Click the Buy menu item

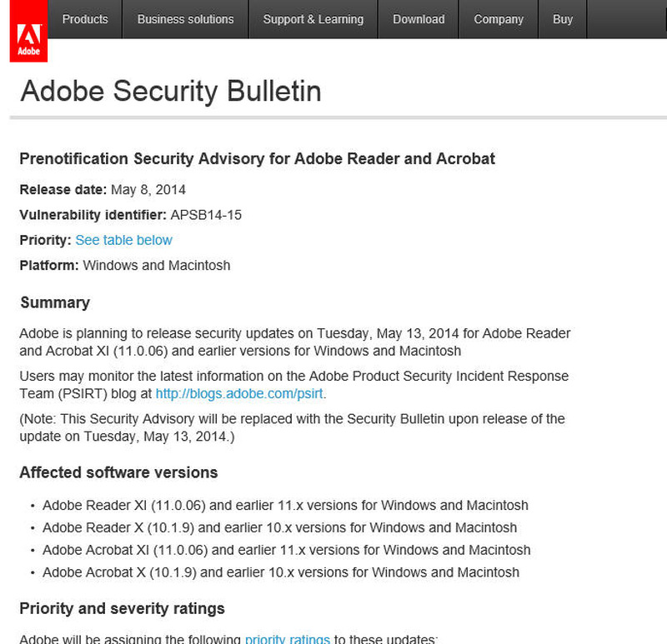[x=563, y=19]
